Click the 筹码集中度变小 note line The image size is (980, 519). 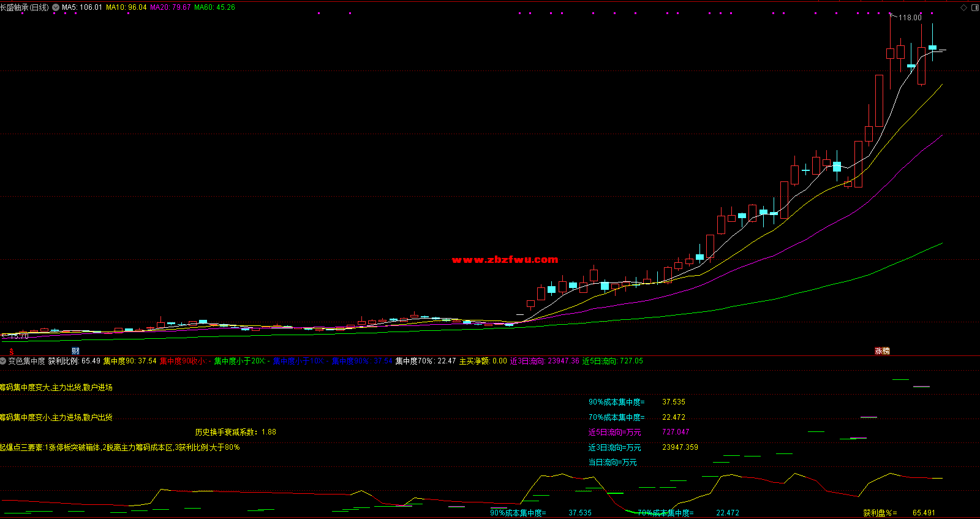coord(56,417)
